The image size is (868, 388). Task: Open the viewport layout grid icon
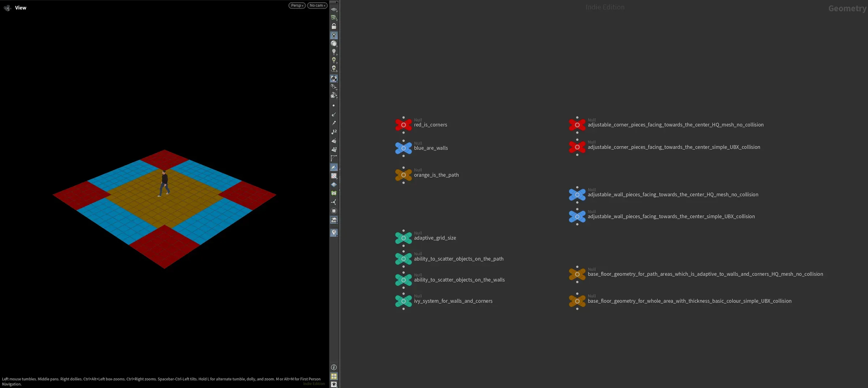point(334,376)
